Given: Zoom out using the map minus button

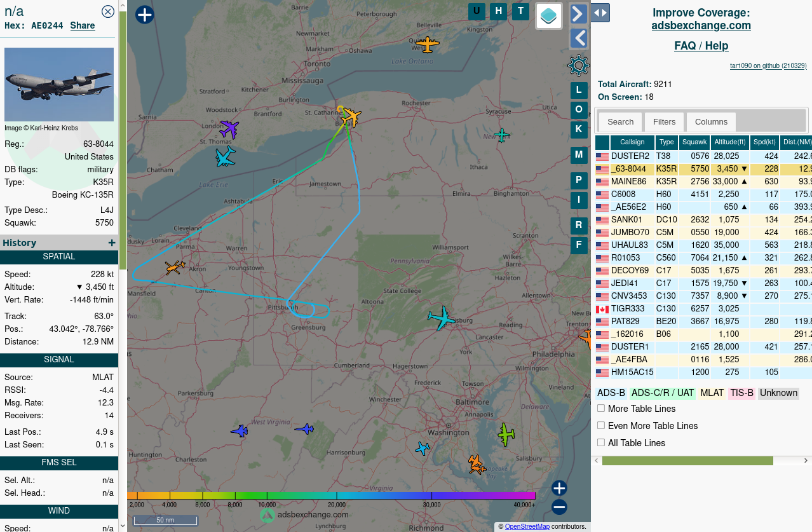Looking at the screenshot, I should coord(559,507).
